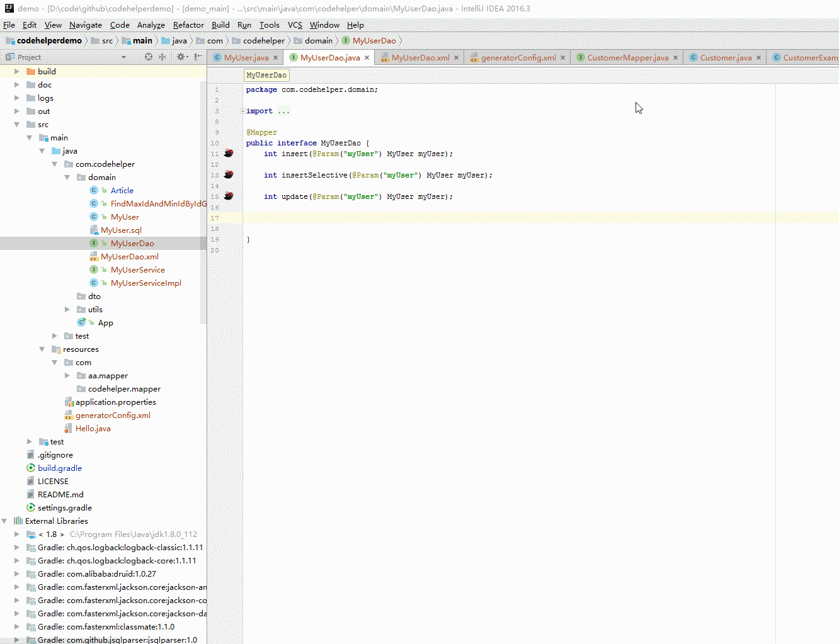Close the CustomerMapper.java tab

[675, 57]
